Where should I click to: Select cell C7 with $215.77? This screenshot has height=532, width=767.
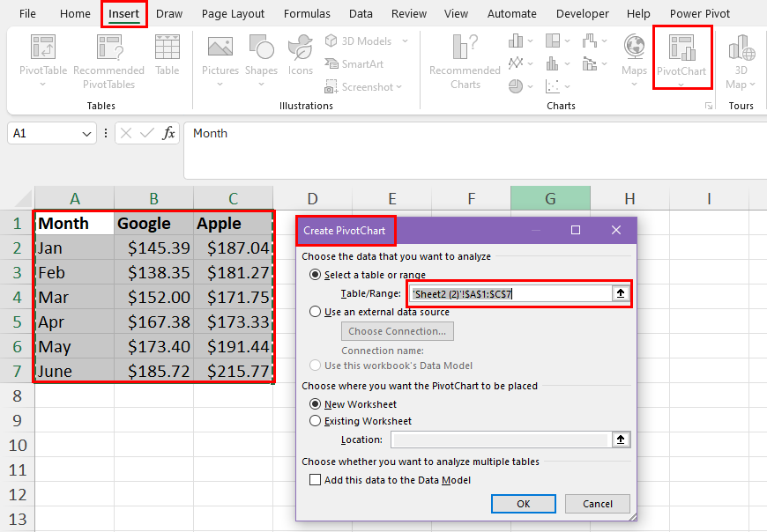(x=234, y=371)
